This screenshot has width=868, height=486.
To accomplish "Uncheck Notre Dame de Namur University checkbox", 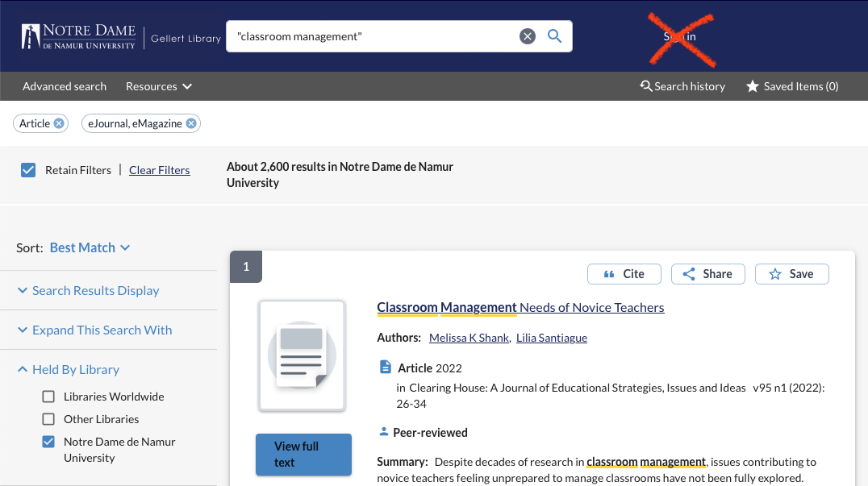I will (x=48, y=442).
